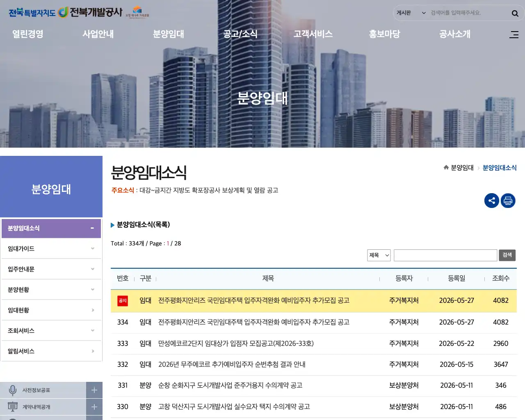The height and width of the screenshot is (420, 525).
Task: Expand the 분양현황 sidebar menu
Action: 51,290
